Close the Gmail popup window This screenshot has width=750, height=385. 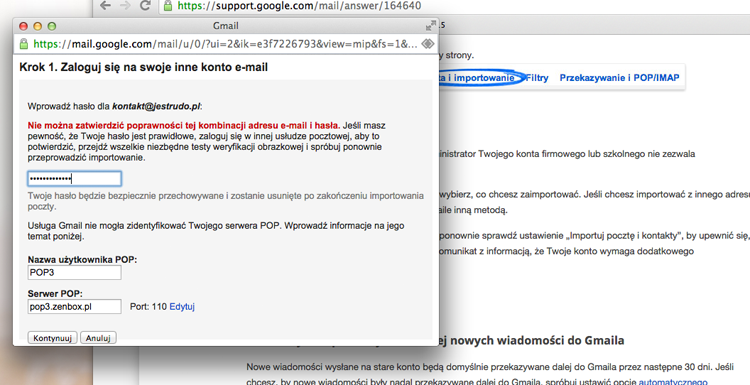point(23,26)
